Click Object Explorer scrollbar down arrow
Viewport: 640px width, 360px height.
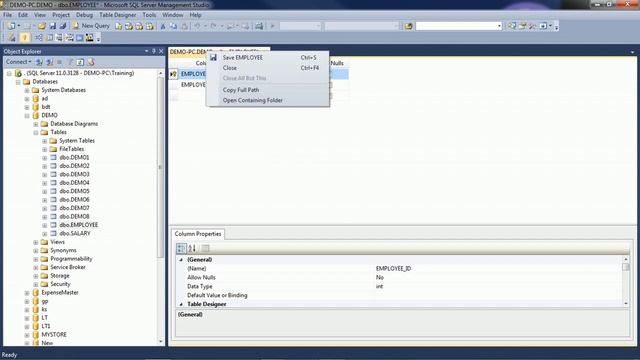(160, 342)
